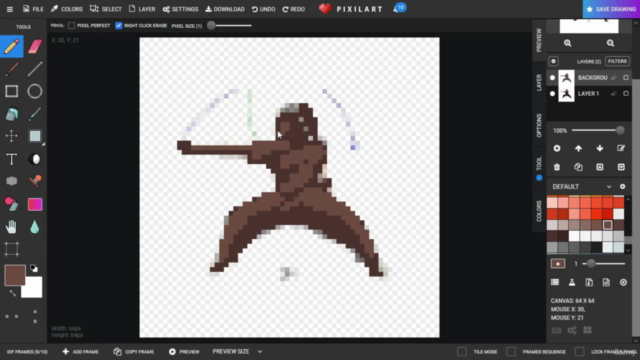
Task: Hide Layer 1 visibility dot
Action: point(552,93)
